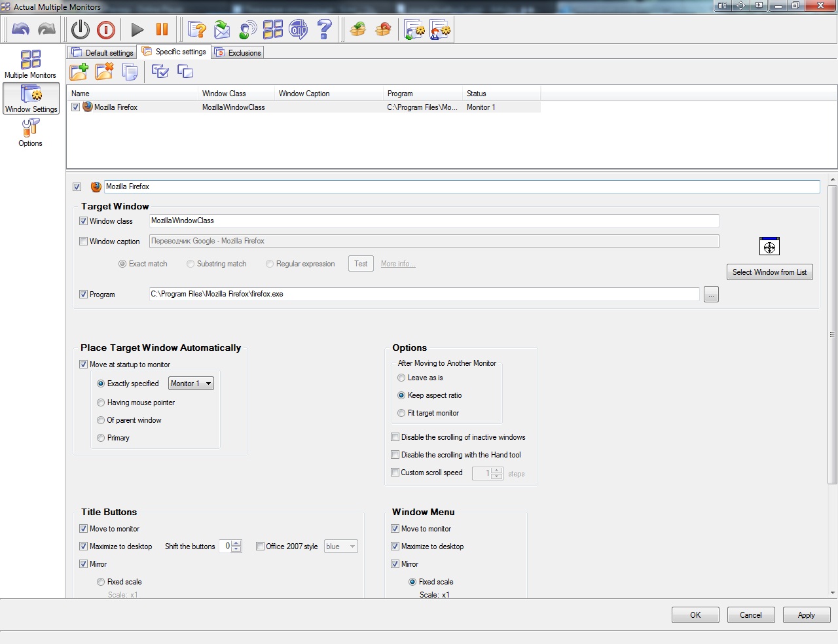Click the black power button icon
The image size is (838, 644).
81,29
